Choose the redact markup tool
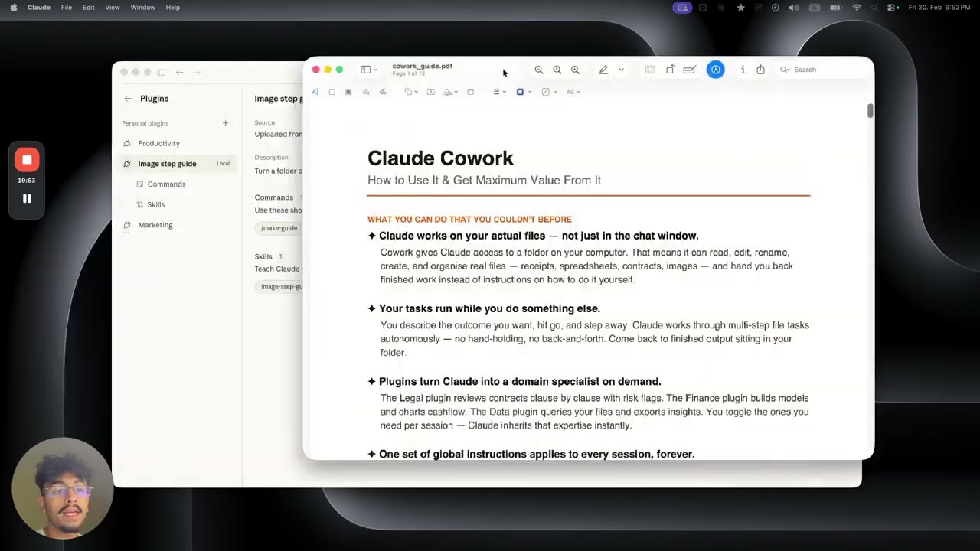 (x=348, y=92)
